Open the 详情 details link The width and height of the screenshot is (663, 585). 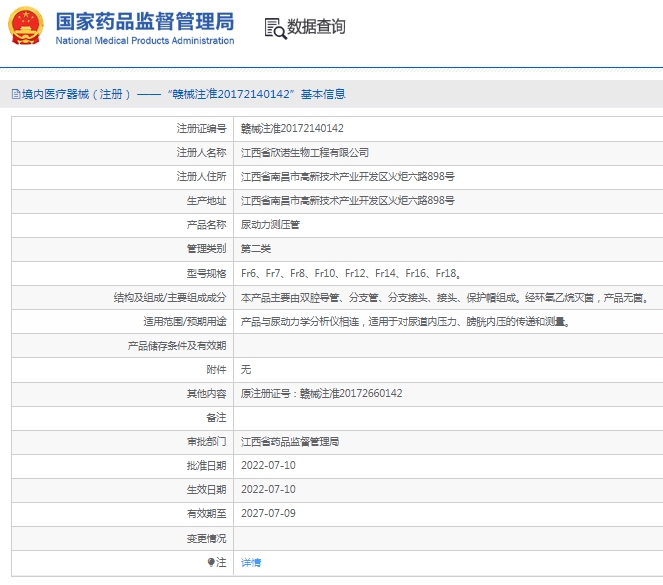click(251, 563)
